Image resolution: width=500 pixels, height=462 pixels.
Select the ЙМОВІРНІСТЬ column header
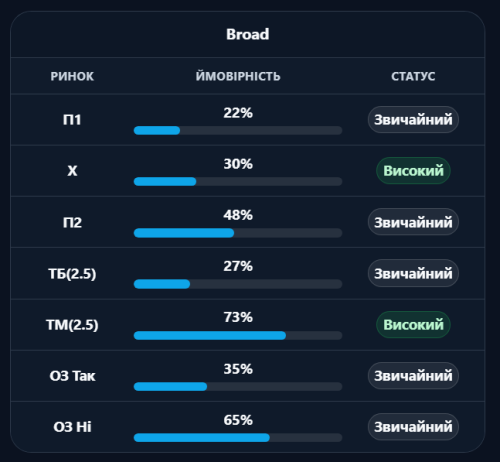[x=238, y=76]
